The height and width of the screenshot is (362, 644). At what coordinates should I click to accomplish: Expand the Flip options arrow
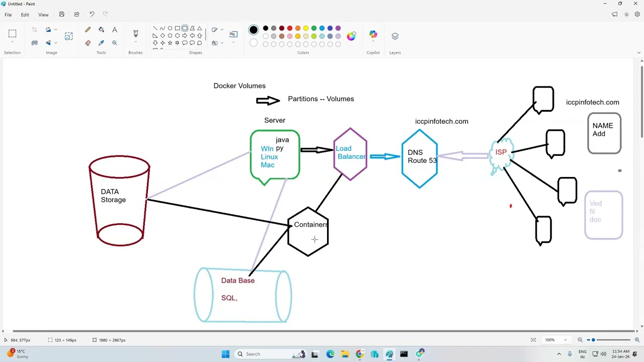coord(55,43)
